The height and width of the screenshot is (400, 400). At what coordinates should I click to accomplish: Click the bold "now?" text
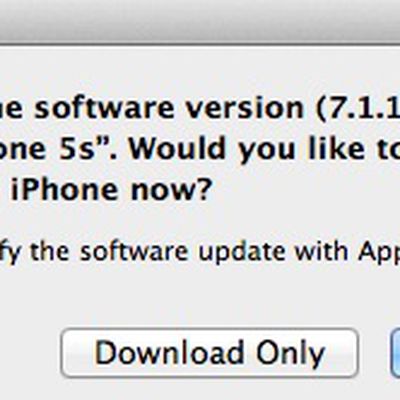click(x=171, y=190)
